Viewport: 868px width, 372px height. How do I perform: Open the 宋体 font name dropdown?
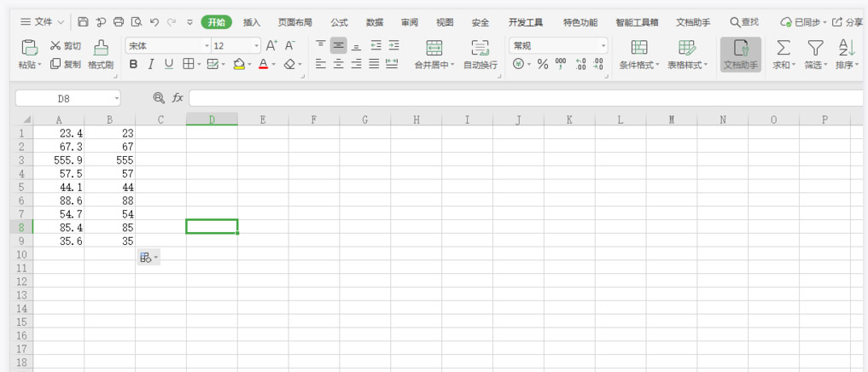[168, 45]
